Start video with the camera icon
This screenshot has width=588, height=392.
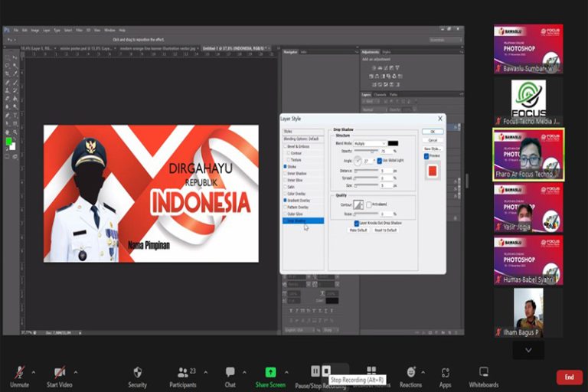point(59,373)
